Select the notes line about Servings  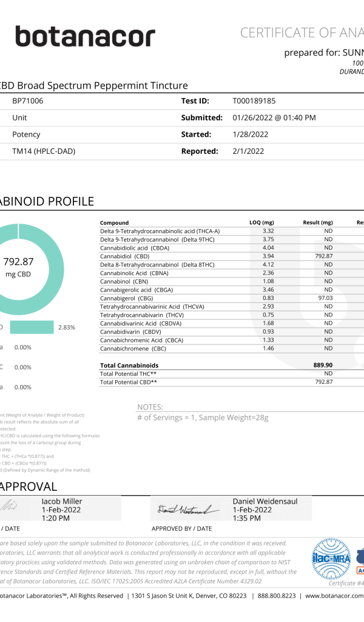(203, 418)
